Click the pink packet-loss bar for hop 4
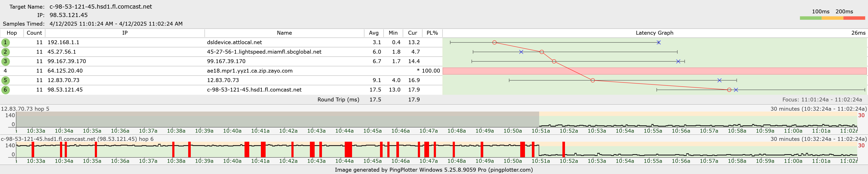 click(x=654, y=71)
